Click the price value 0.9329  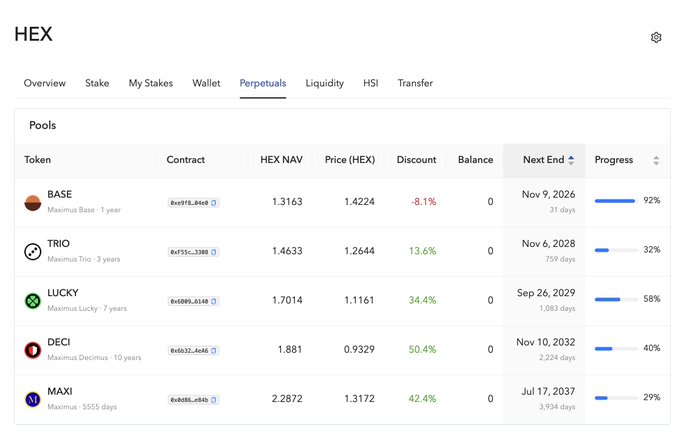[359, 349]
